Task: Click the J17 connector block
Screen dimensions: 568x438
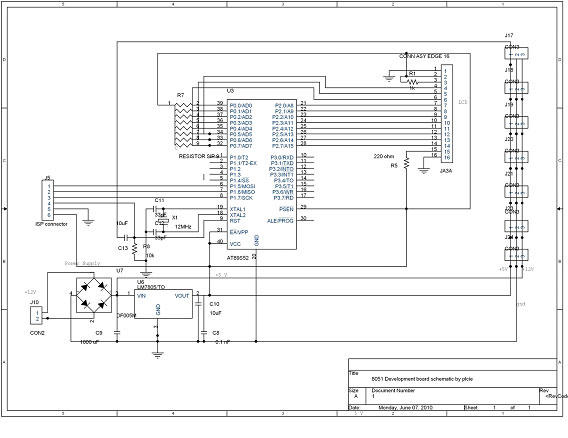Action: click(x=517, y=54)
